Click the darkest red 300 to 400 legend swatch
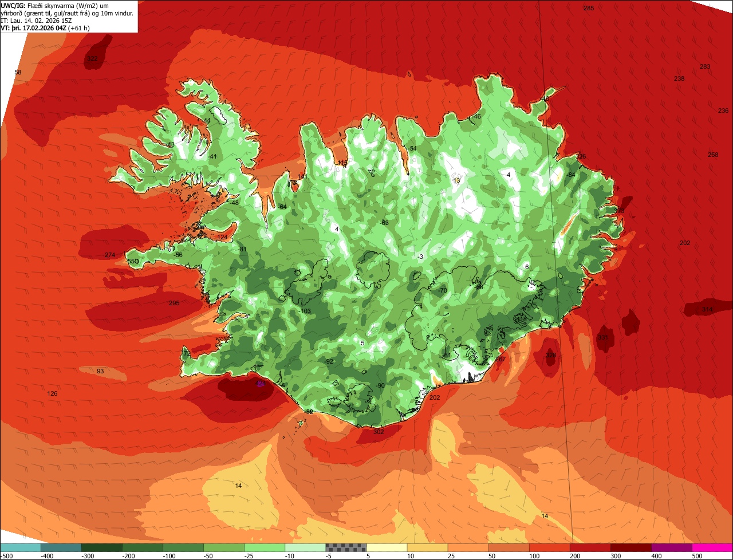733x560 pixels. click(631, 547)
